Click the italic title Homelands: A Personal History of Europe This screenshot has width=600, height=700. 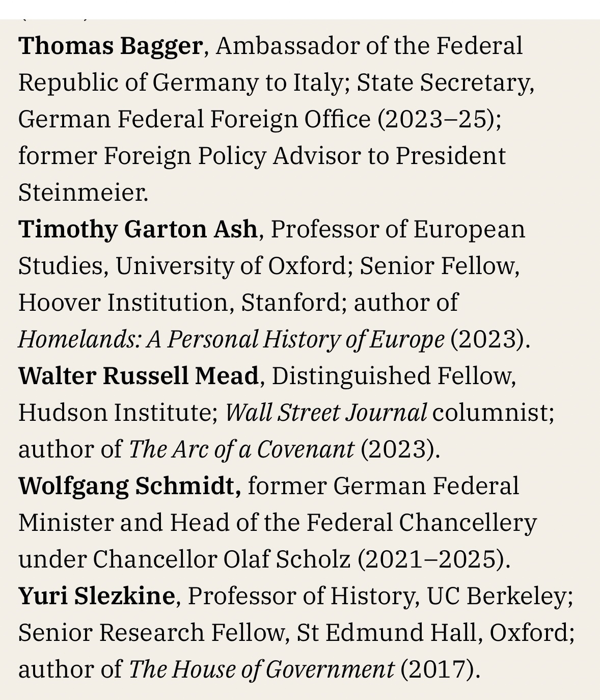[x=231, y=339]
